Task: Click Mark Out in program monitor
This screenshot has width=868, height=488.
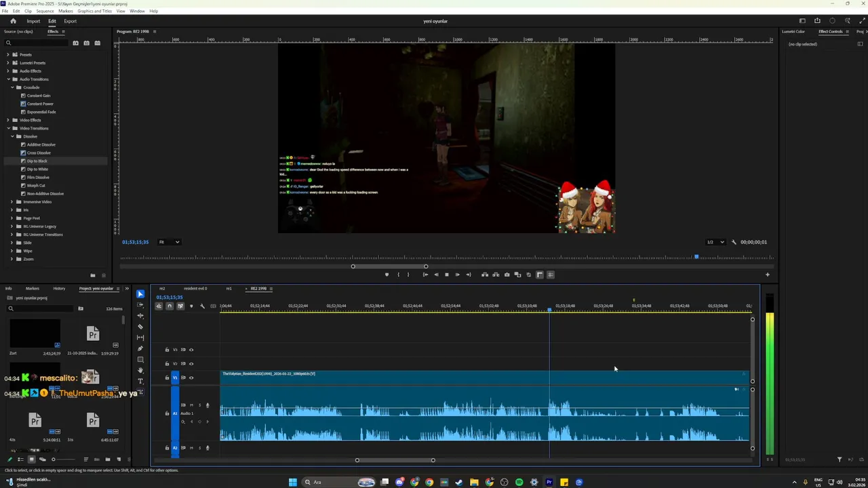Action: pyautogui.click(x=408, y=274)
